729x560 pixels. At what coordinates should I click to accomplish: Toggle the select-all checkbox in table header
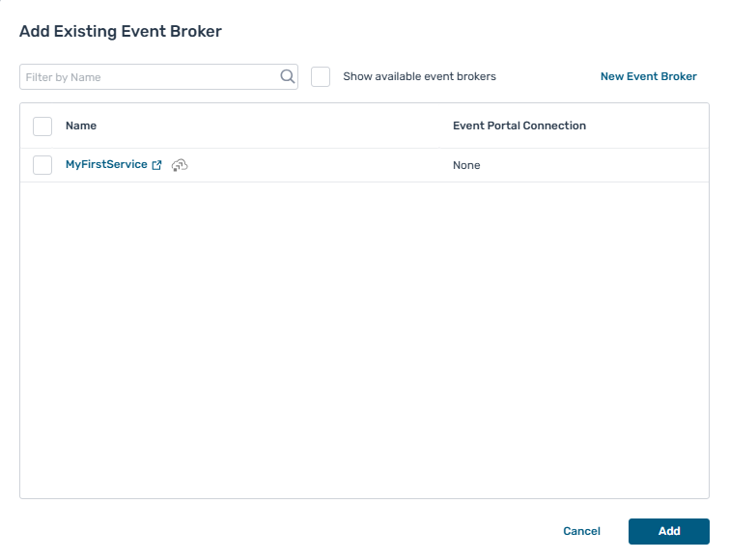pyautogui.click(x=42, y=126)
